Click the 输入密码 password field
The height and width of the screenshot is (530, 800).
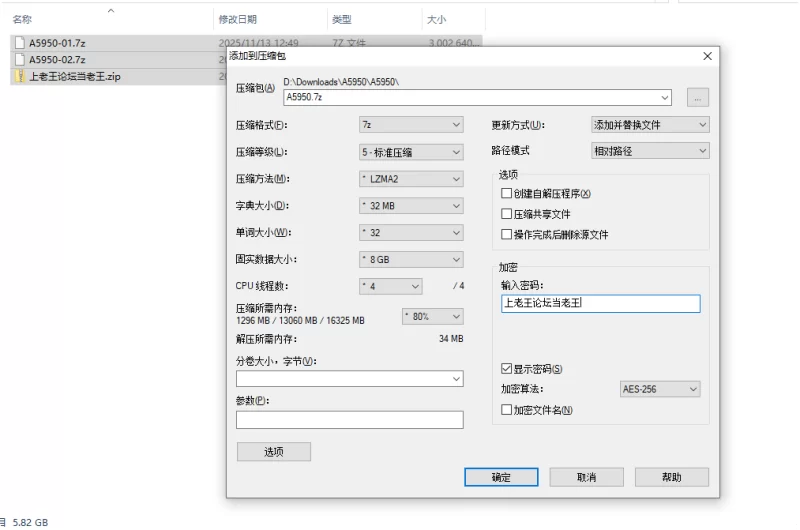click(601, 304)
